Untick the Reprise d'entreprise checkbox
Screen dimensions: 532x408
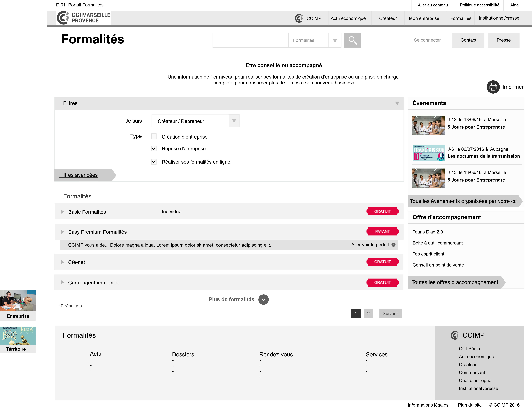[154, 148]
